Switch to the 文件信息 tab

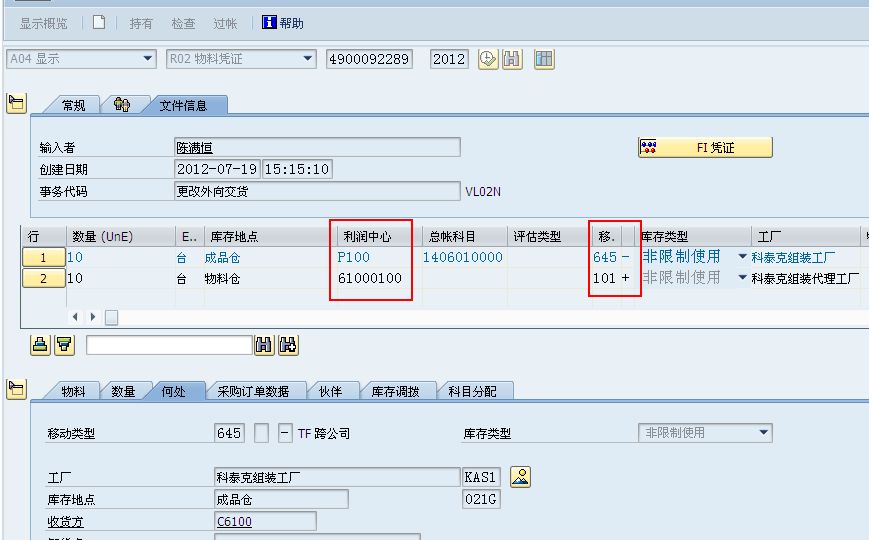183,105
